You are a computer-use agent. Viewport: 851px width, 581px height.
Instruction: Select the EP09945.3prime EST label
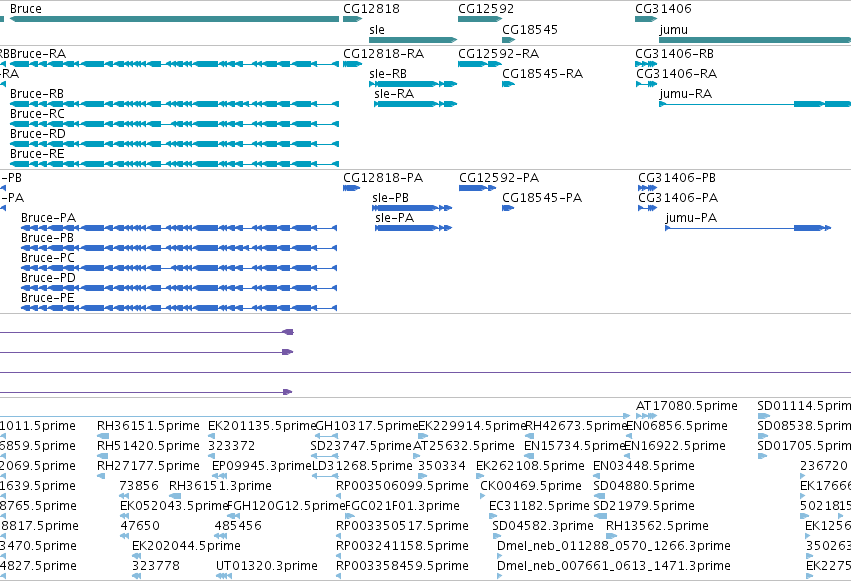tap(263, 466)
